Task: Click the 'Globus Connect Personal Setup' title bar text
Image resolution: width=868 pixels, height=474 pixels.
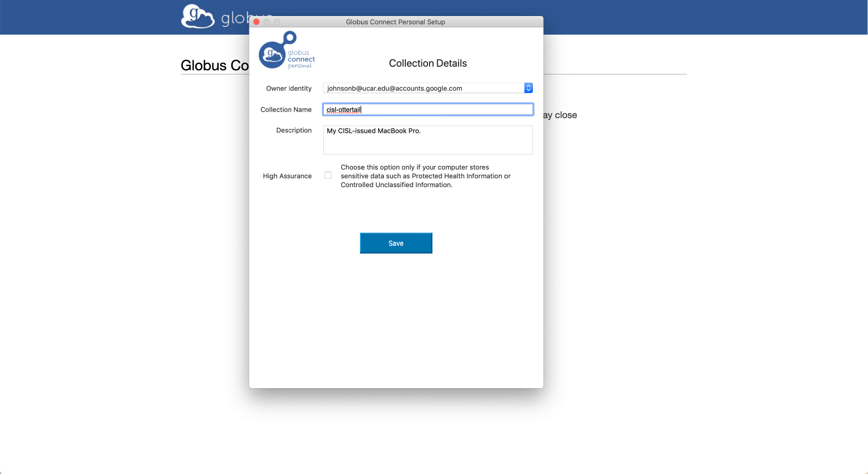Action: pyautogui.click(x=395, y=22)
